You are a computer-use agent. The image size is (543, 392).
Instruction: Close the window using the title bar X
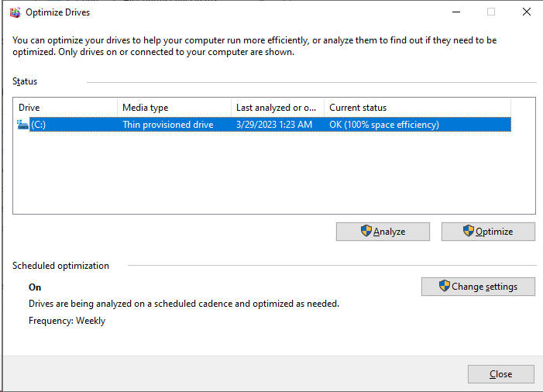point(527,12)
